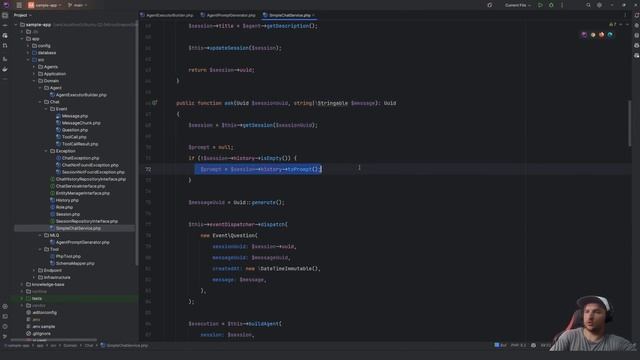Screen dimensions: 640x360
Task: Open History.php in the project tree
Action: [64, 200]
